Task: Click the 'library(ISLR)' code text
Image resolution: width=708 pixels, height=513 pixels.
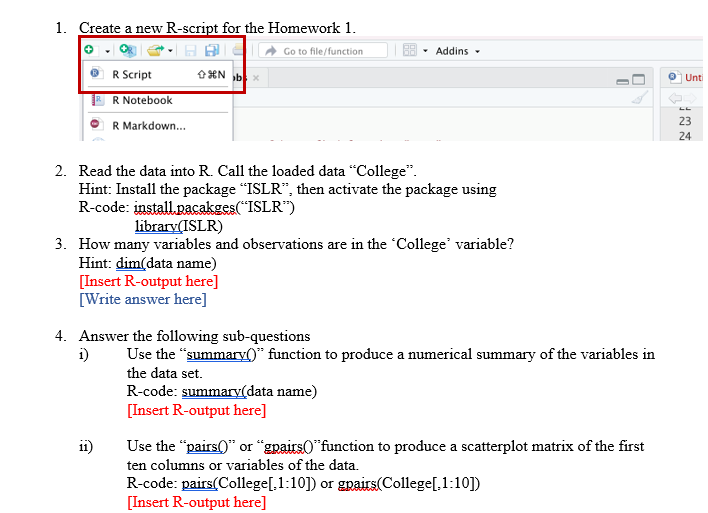Action: [179, 226]
